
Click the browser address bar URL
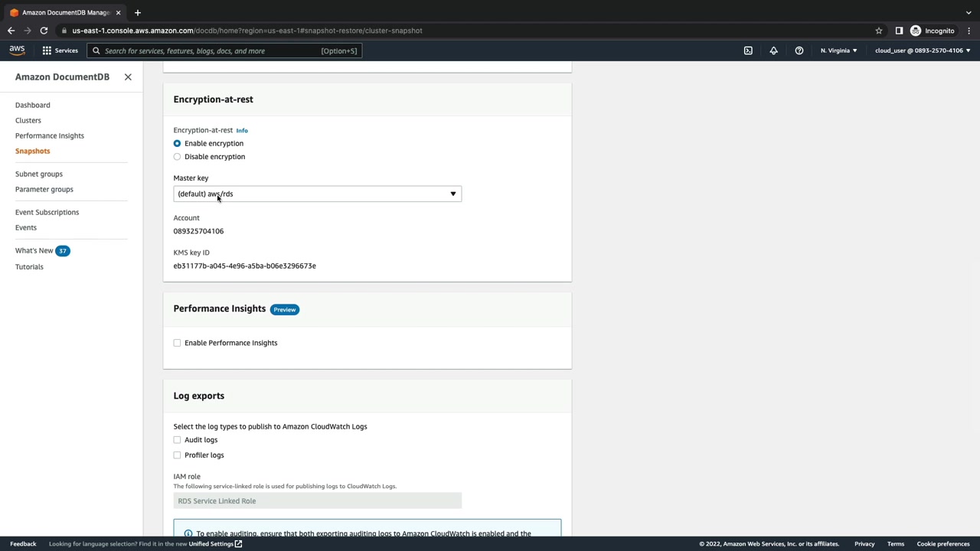(247, 31)
